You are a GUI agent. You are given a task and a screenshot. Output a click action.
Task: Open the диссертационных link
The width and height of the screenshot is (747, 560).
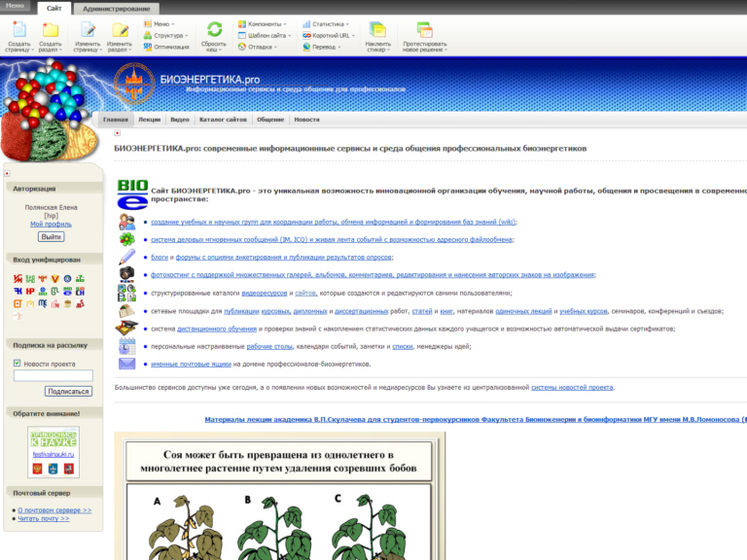tap(362, 311)
